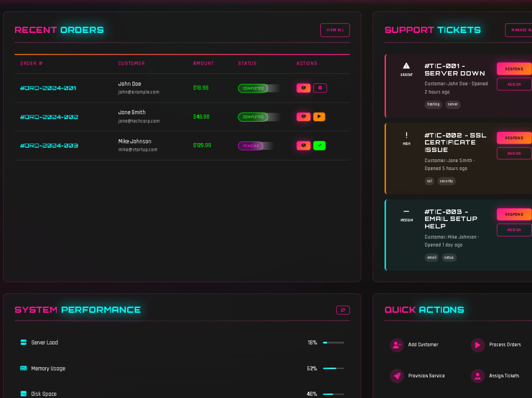Click the Add Customer icon

(397, 345)
